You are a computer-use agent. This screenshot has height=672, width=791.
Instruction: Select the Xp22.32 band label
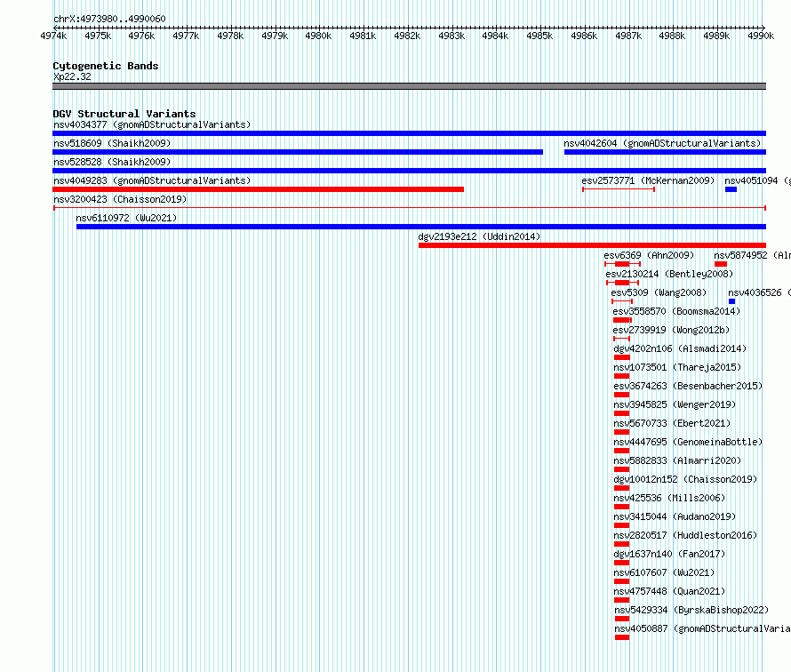coord(72,76)
